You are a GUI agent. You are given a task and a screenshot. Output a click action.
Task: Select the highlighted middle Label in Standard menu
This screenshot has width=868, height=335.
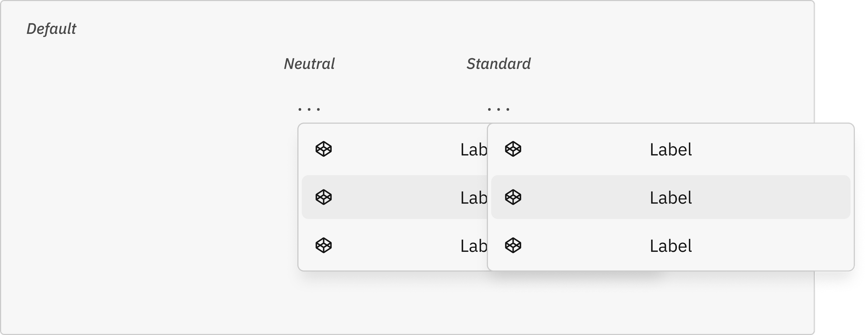[x=671, y=198]
